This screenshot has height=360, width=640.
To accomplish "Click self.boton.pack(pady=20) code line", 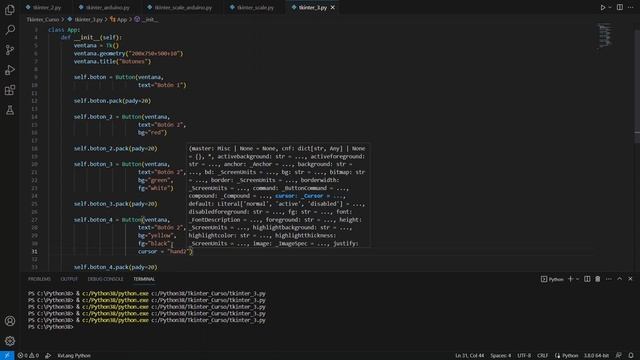I will [112, 101].
